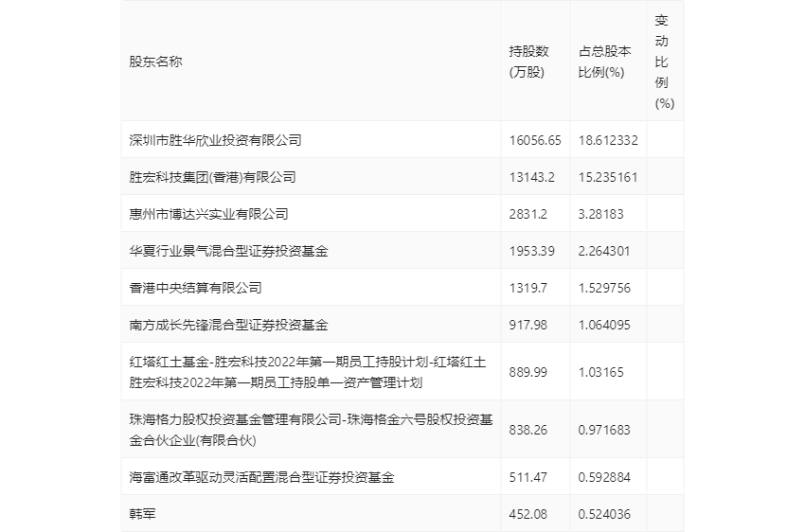Click percentage 18.612332

[x=608, y=140]
